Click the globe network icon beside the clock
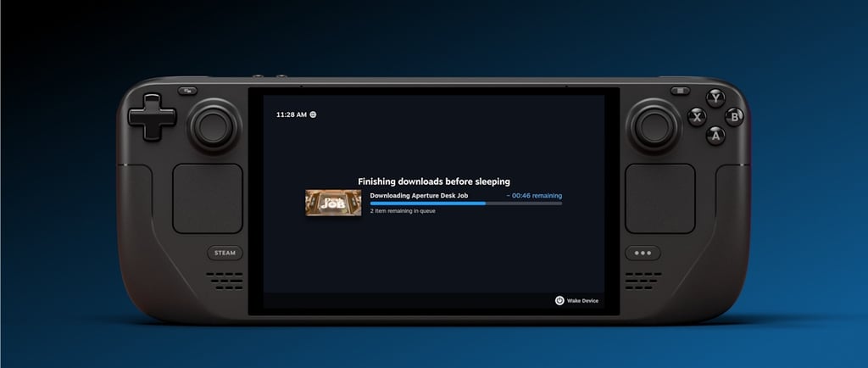Viewport: 868px width, 368px height. (314, 114)
